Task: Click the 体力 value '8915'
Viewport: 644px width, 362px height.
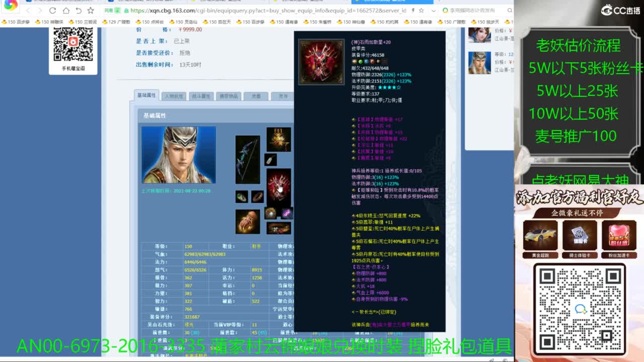Action: point(257,270)
